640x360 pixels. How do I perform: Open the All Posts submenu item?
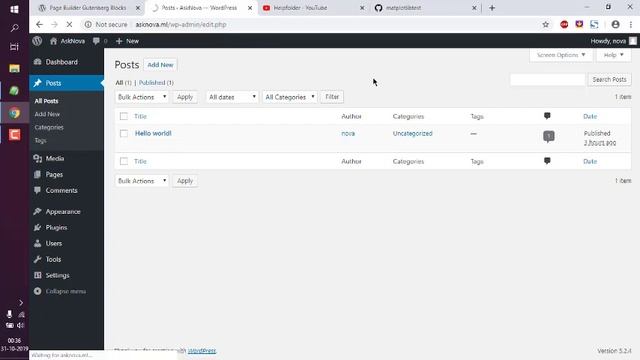click(x=47, y=101)
